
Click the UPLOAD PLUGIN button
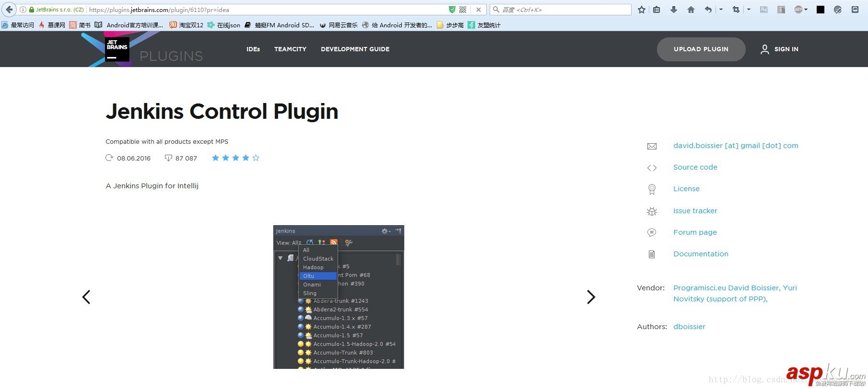tap(701, 49)
